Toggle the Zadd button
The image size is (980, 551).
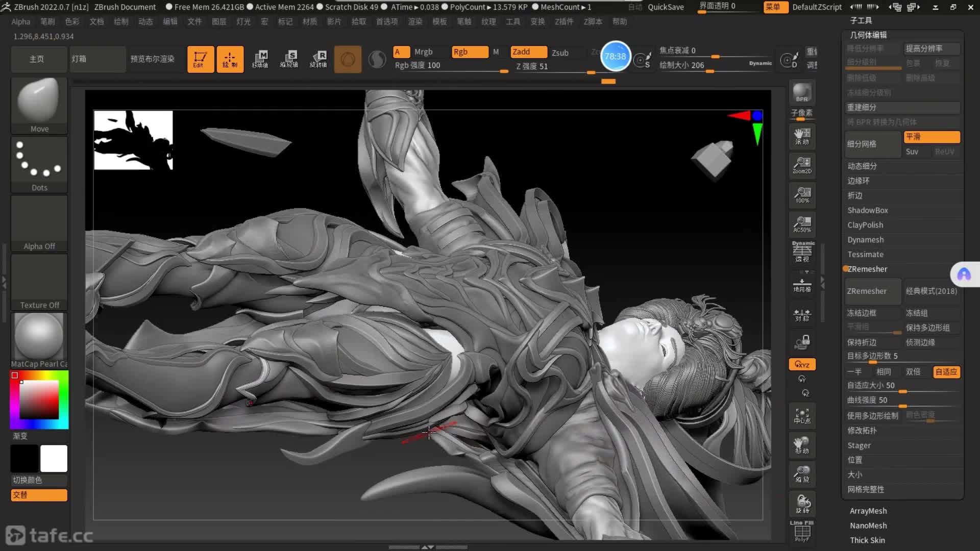tap(528, 52)
